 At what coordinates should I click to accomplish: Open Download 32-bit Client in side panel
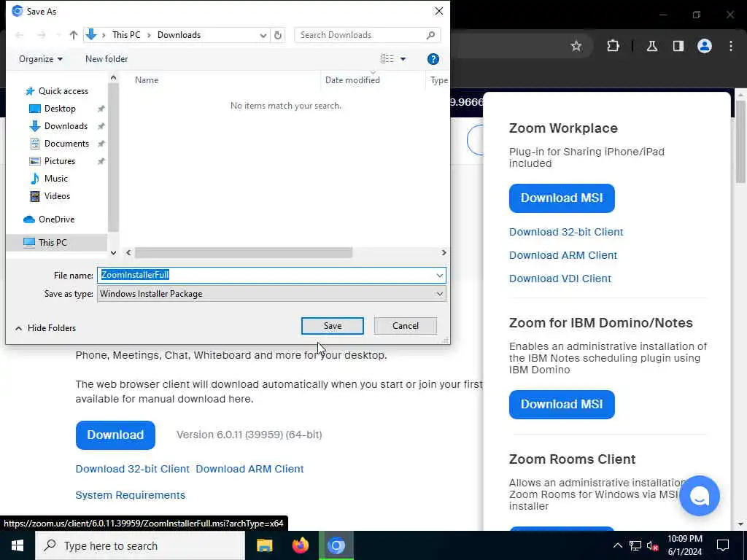[566, 232]
